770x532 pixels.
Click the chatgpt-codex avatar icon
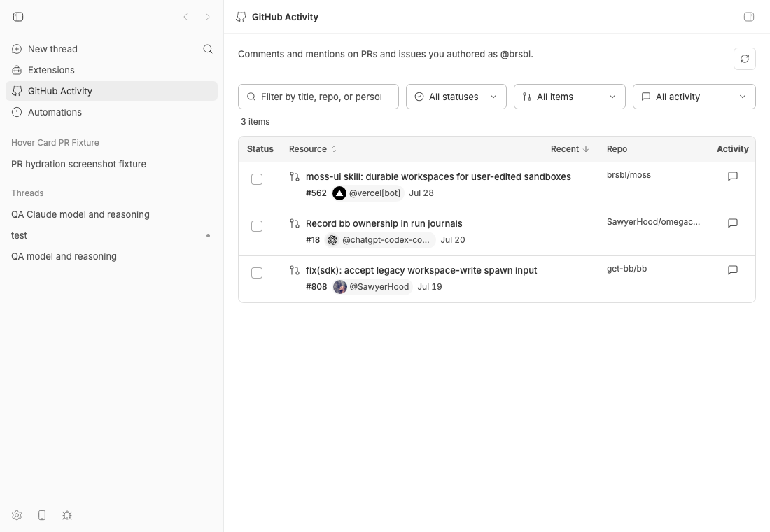point(332,239)
